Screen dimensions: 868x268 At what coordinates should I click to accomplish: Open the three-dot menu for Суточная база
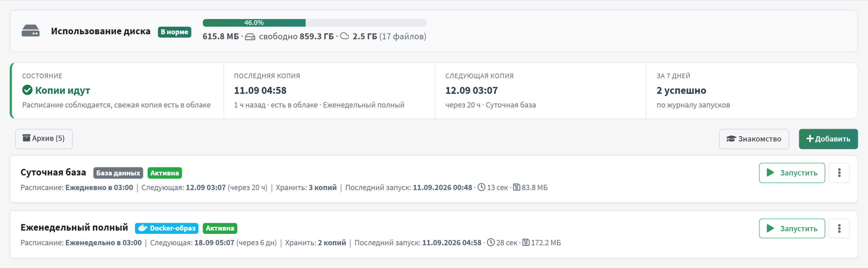(839, 173)
